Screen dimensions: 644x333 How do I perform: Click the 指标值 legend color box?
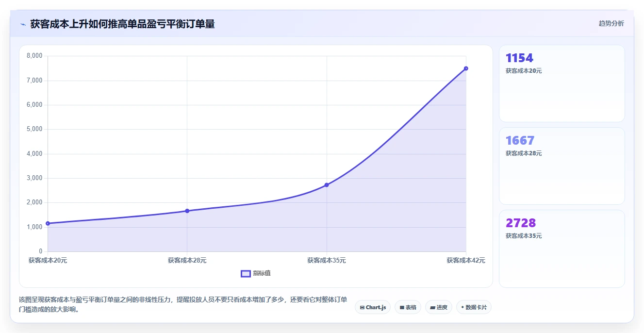coord(246,273)
